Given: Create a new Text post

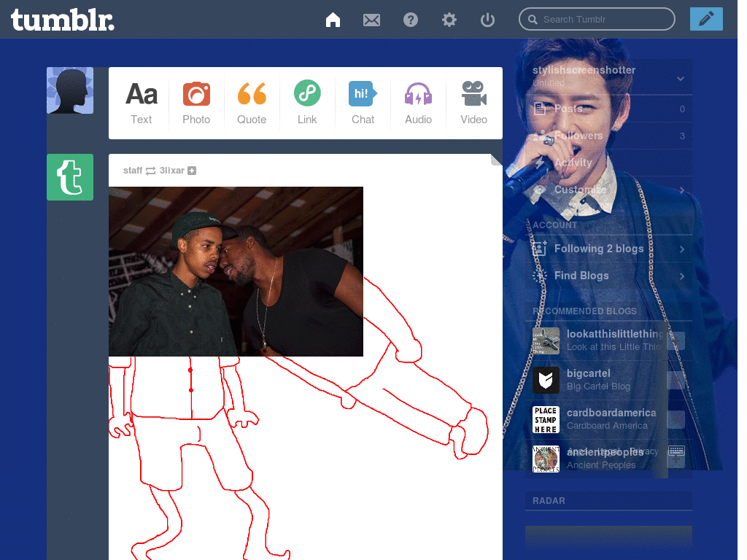Looking at the screenshot, I should click(141, 103).
